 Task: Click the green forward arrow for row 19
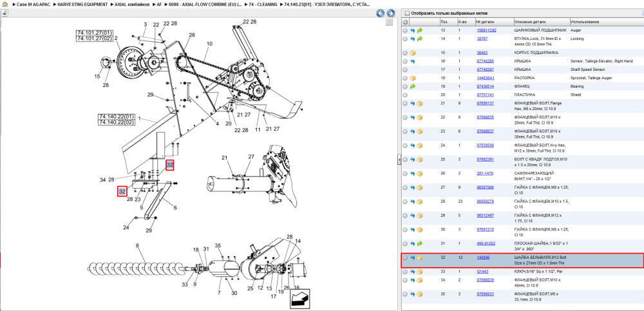point(413,87)
